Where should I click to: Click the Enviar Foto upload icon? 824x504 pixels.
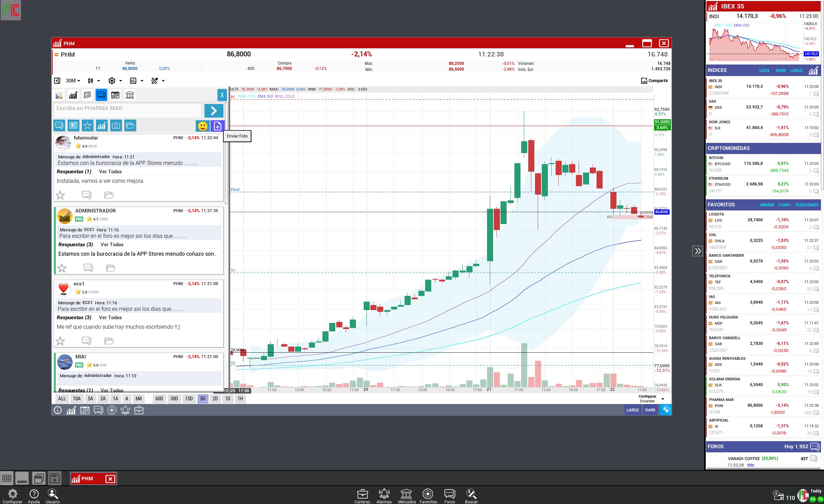pyautogui.click(x=217, y=126)
